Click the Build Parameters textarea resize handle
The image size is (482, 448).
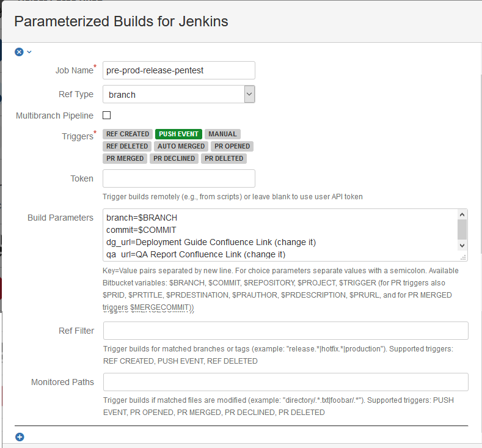click(x=463, y=257)
